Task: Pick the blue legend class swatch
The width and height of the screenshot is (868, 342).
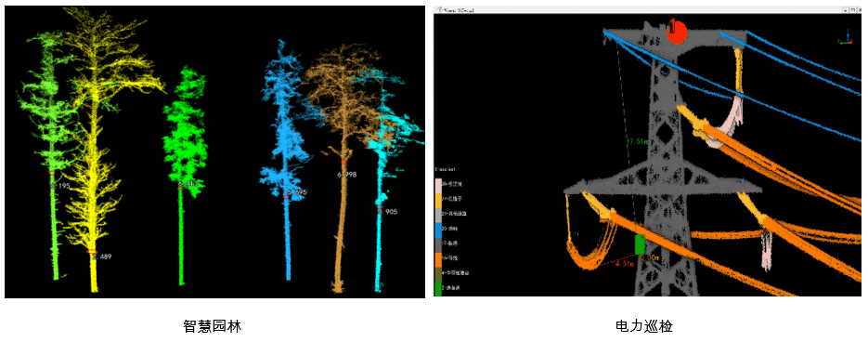Action: 438,230
